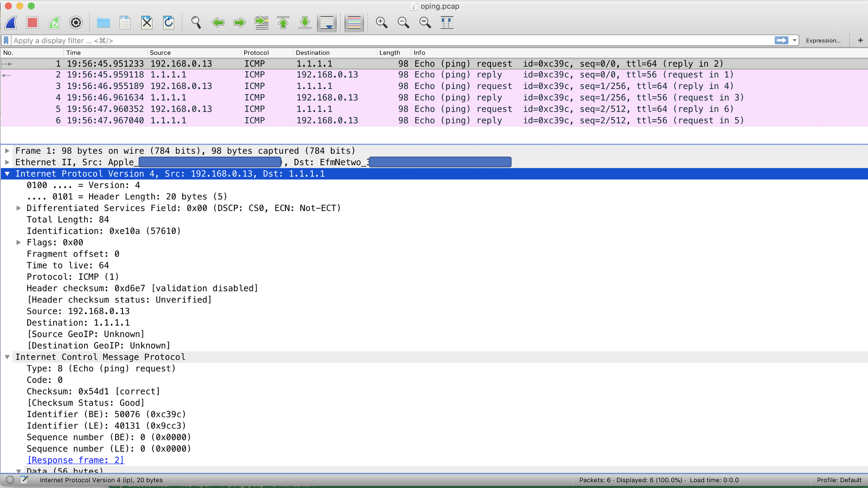The image size is (868, 488).
Task: Click the shark fin start capture icon
Action: [11, 23]
